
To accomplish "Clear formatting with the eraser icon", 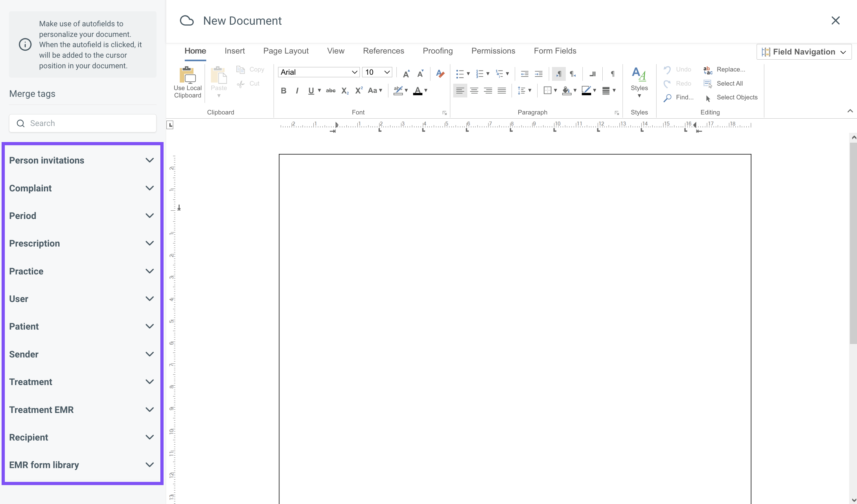I will 440,73.
